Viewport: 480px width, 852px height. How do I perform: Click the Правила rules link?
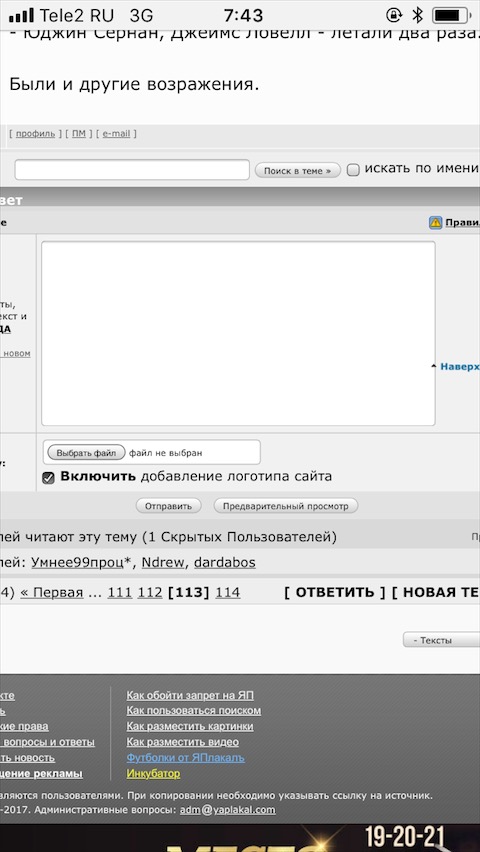[x=463, y=222]
